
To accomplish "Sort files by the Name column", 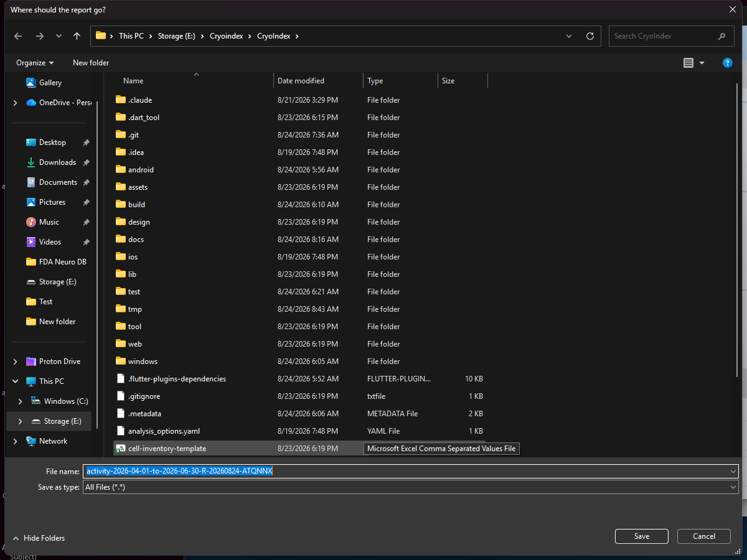I will [x=133, y=81].
